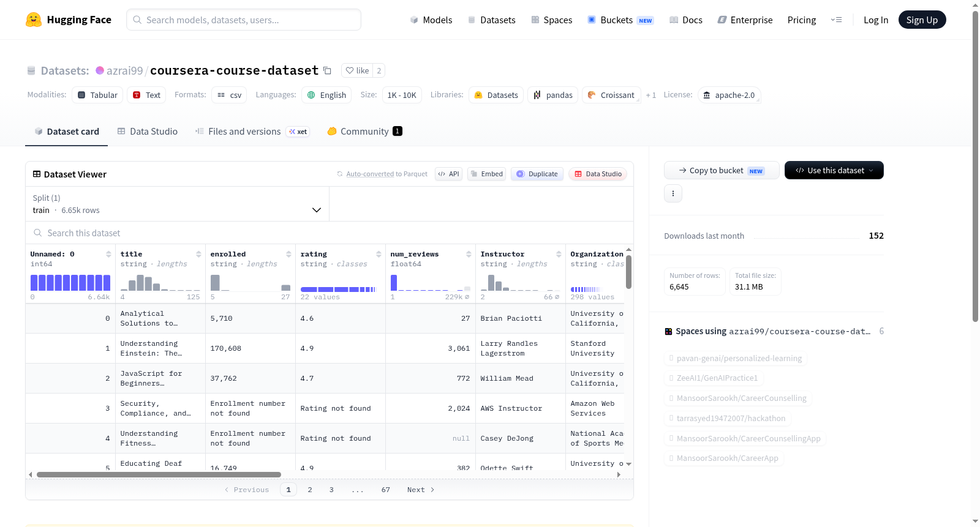
Task: Open Buckets in top navigation
Action: coord(620,20)
